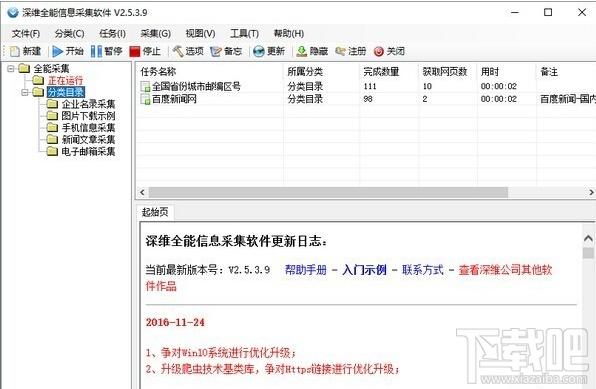Click the task list's horizontal scrollbar thumb

tap(328, 192)
